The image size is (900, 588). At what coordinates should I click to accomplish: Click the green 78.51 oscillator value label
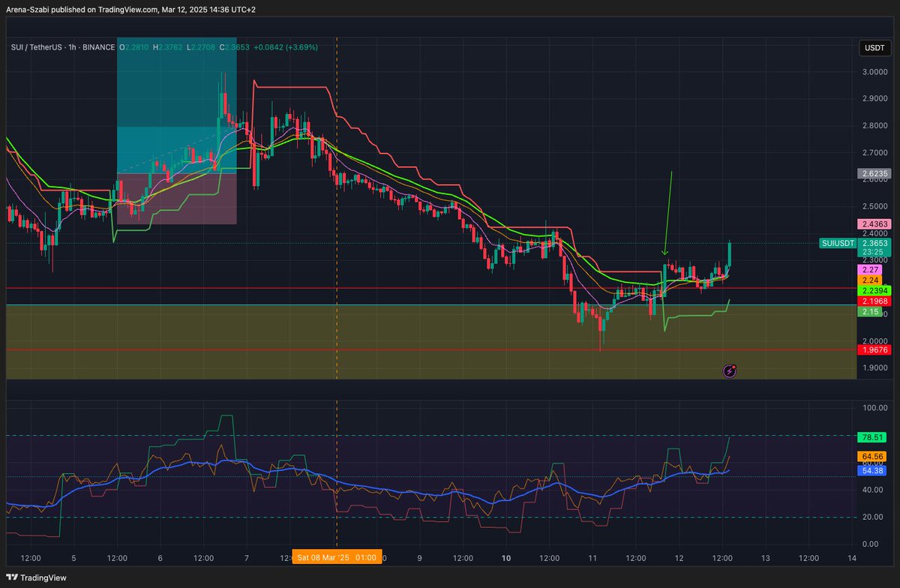click(x=872, y=436)
